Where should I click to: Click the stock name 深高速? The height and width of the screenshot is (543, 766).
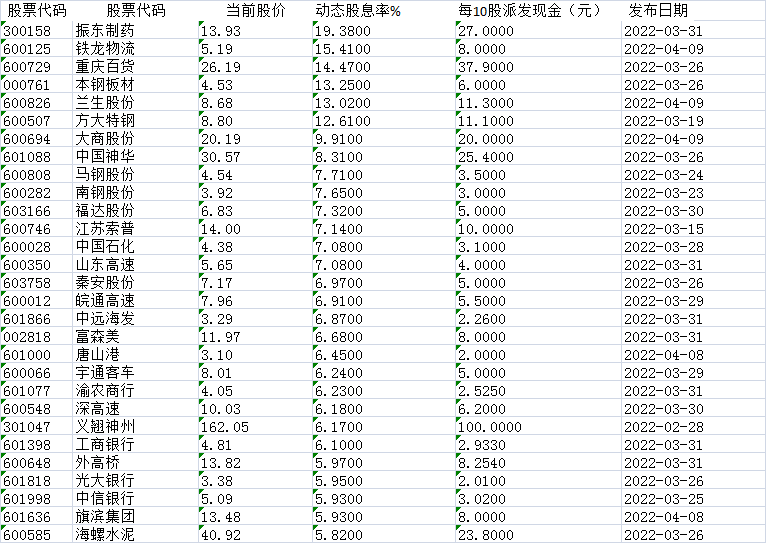tap(97, 409)
